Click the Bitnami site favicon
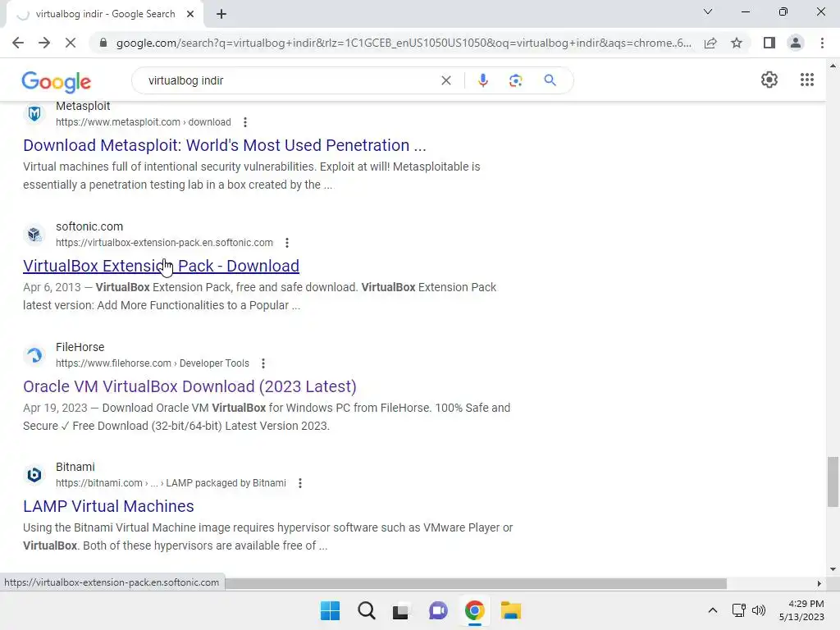The width and height of the screenshot is (840, 630). 34,475
